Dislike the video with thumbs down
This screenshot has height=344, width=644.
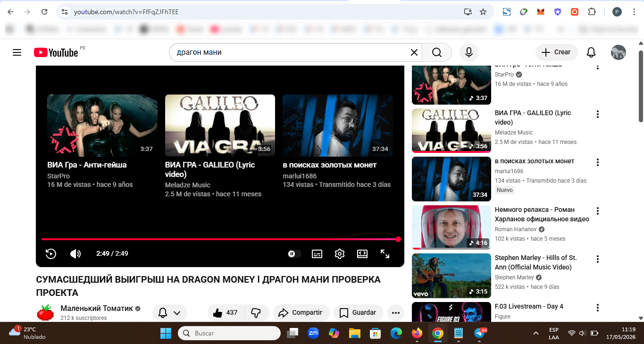pyautogui.click(x=256, y=312)
